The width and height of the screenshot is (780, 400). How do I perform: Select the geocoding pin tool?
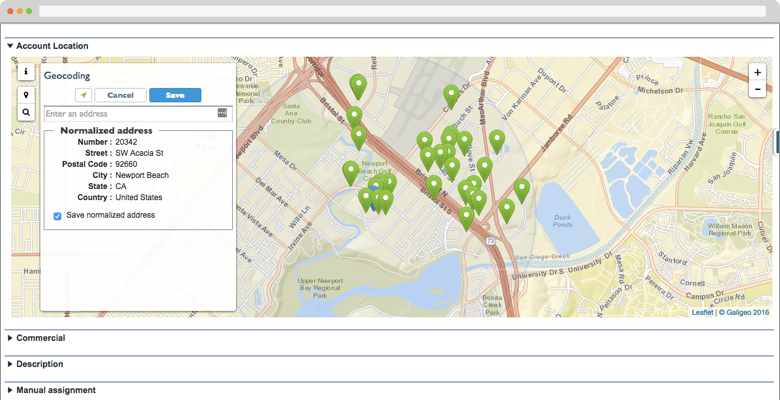(x=26, y=94)
